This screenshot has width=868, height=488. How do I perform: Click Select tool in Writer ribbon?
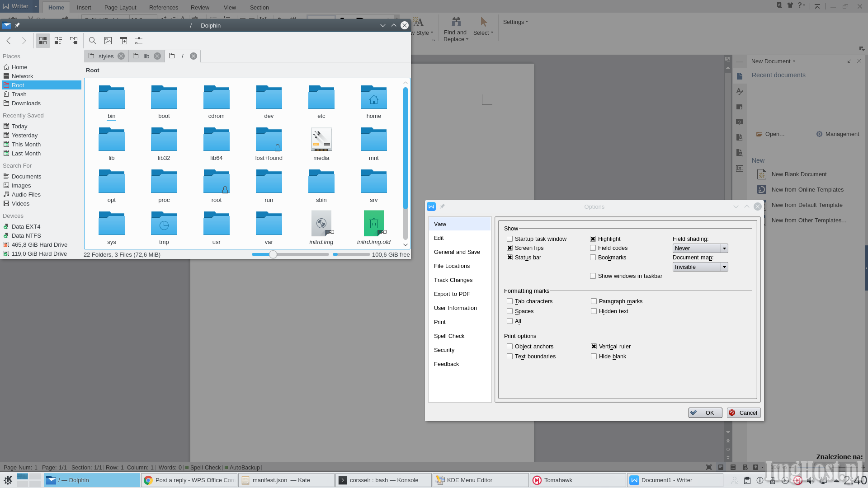[483, 26]
